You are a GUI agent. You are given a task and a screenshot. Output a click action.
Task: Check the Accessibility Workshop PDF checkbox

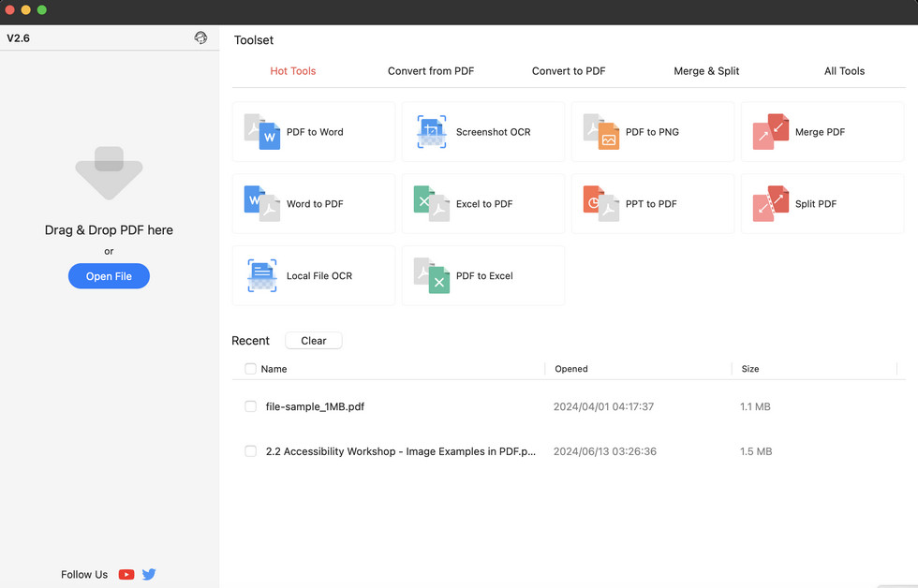250,451
